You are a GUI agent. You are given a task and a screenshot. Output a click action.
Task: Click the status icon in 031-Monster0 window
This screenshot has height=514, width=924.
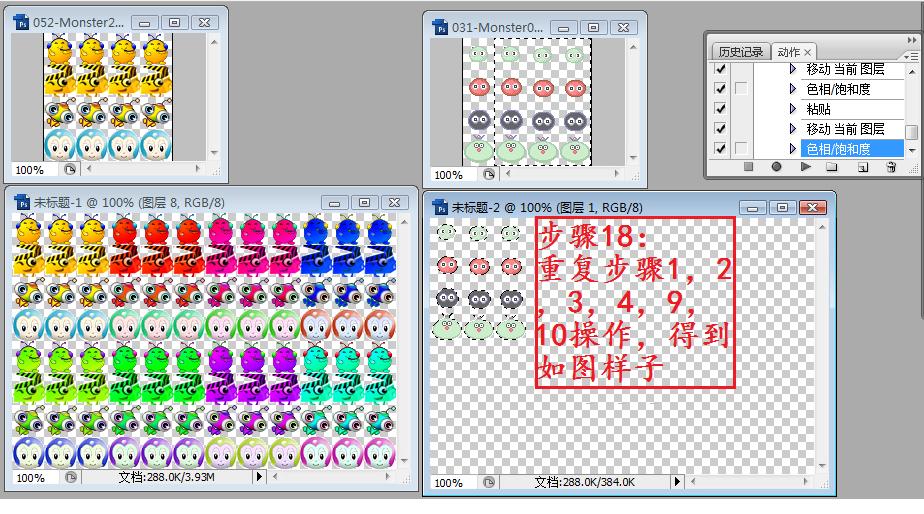coord(489,174)
